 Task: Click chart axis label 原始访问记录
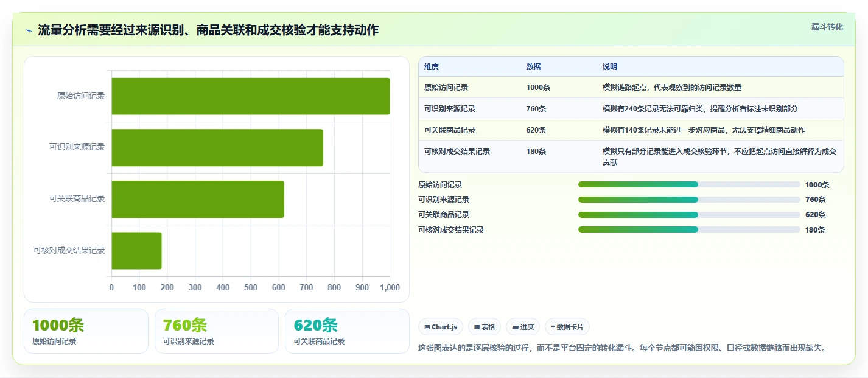81,96
